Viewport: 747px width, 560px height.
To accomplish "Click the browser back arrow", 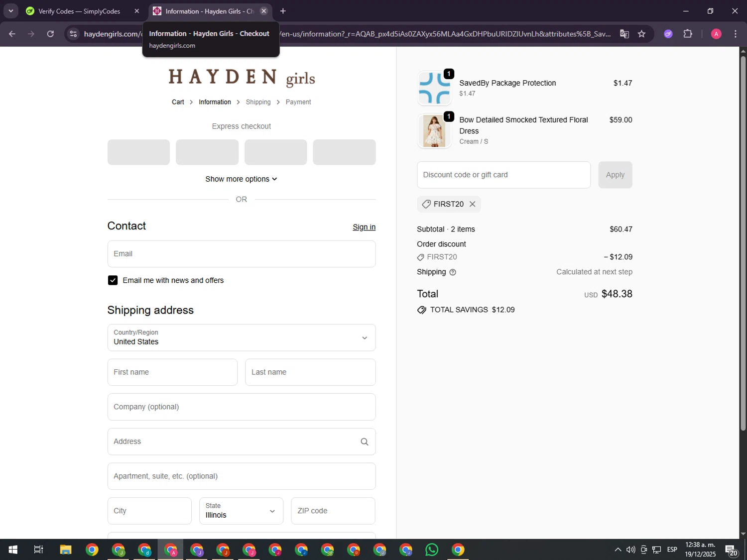I will [12, 34].
